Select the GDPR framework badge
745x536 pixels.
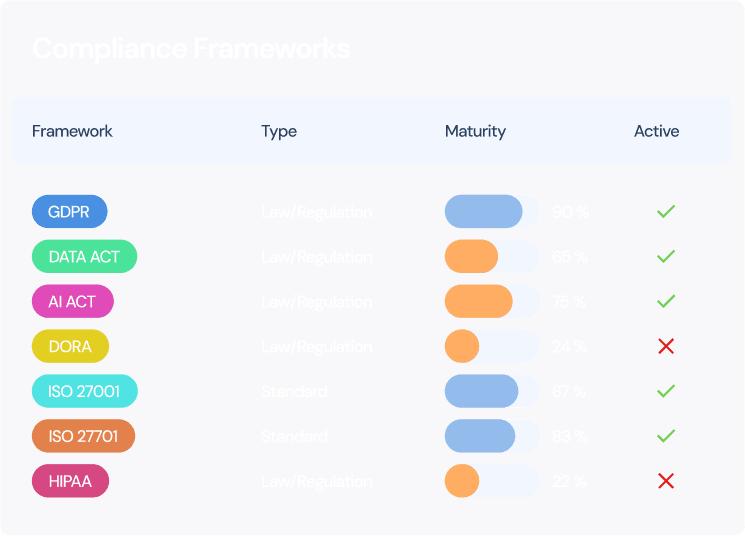[x=70, y=212]
